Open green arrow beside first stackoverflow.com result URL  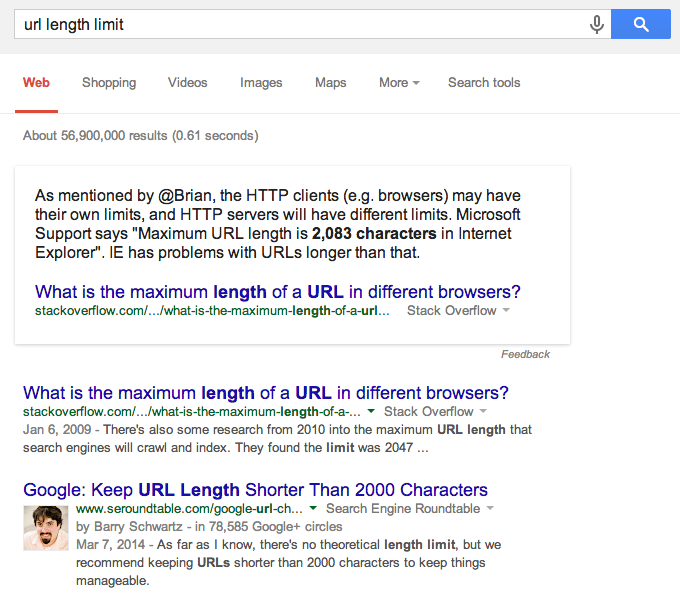[371, 411]
